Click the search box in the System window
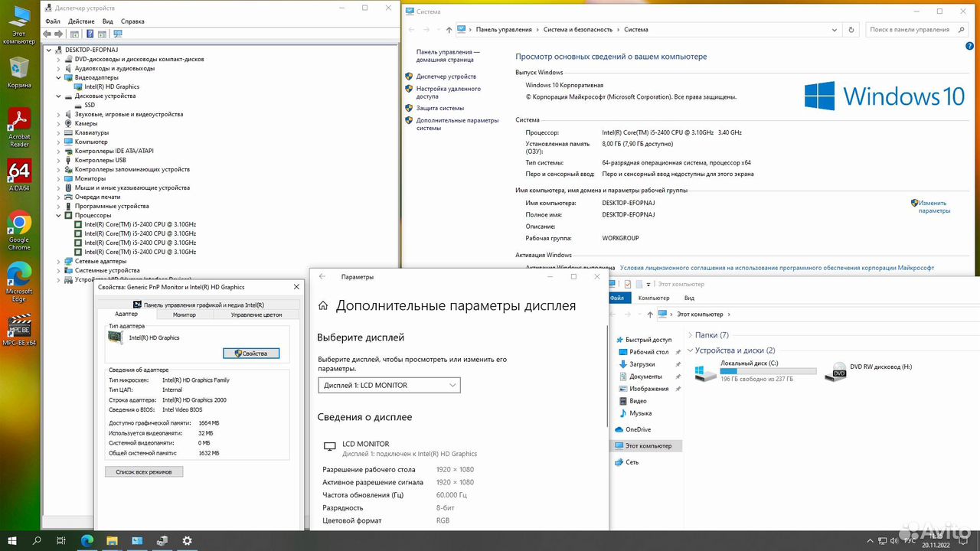Image resolution: width=980 pixels, height=551 pixels. pos(915,30)
